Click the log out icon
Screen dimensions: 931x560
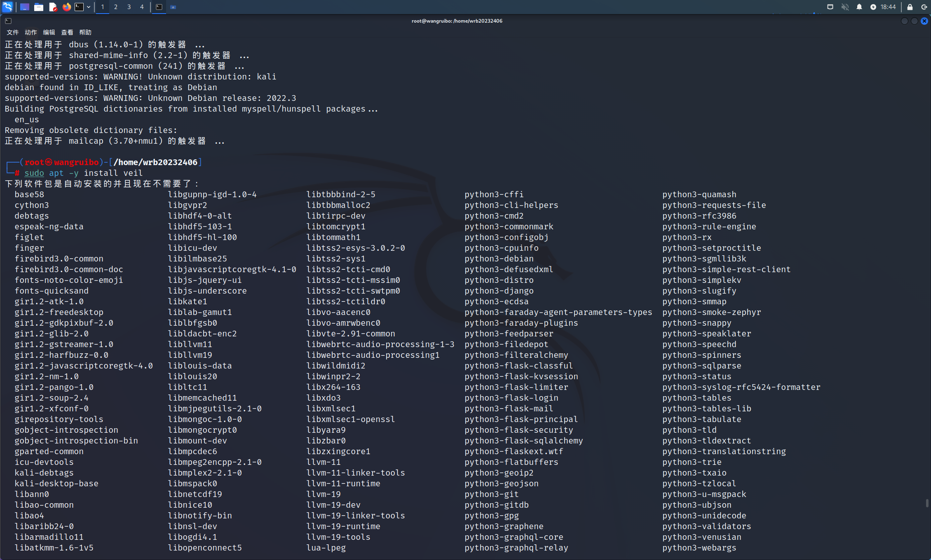tap(924, 7)
